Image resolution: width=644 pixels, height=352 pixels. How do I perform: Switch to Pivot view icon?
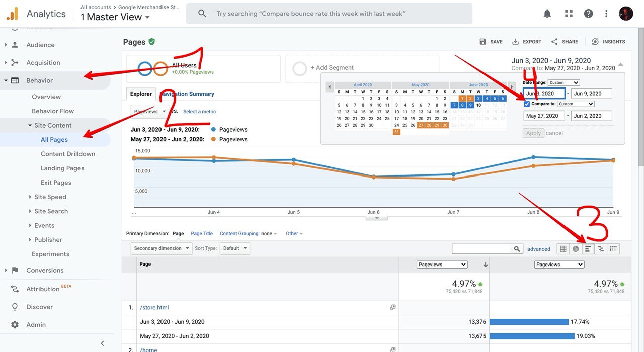tap(613, 249)
